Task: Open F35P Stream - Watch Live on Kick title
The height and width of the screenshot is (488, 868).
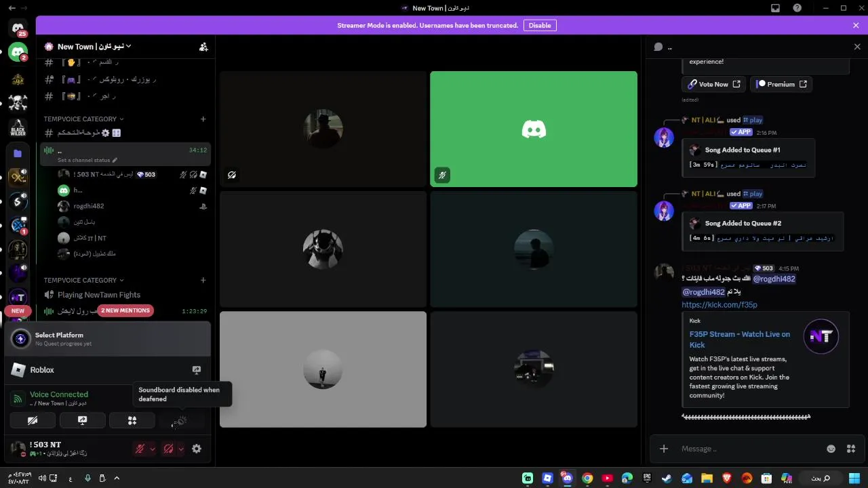Action: coord(740,340)
